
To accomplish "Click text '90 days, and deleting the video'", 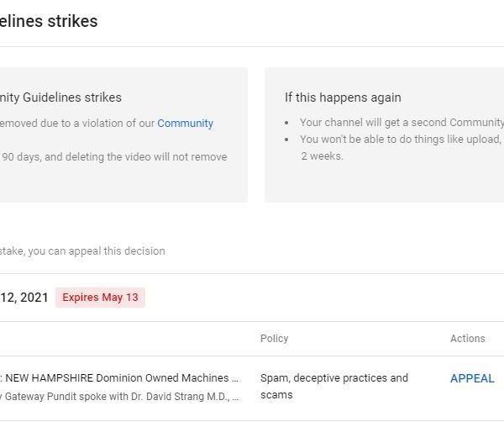I will (x=114, y=156).
